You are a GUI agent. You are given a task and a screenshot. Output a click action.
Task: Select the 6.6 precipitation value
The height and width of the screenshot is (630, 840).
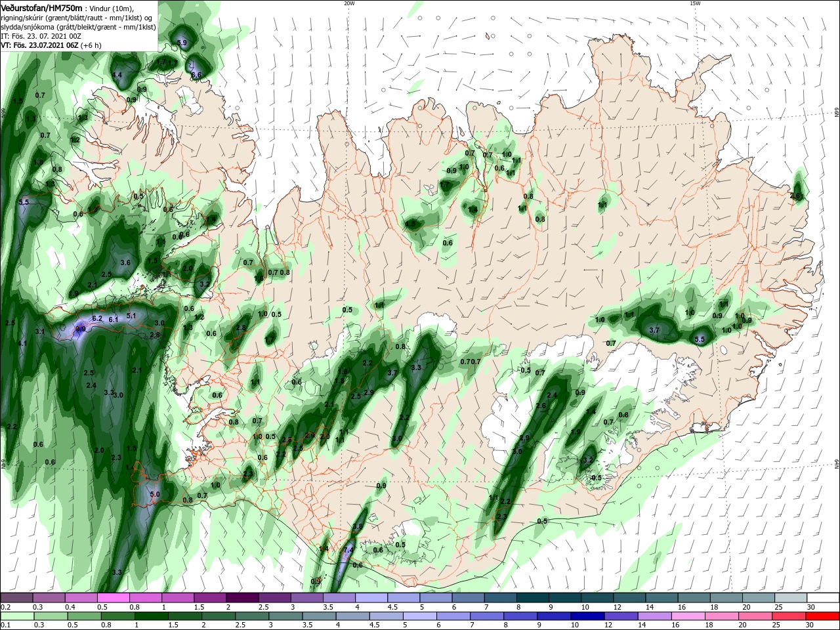click(196, 75)
